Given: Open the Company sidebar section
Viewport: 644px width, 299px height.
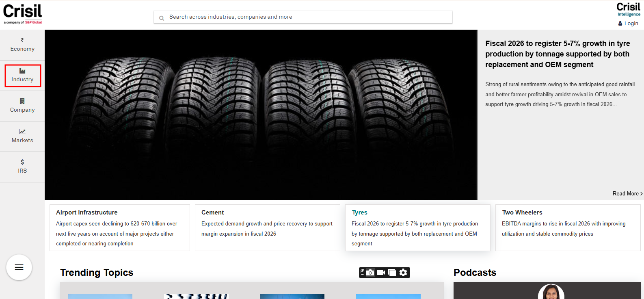Looking at the screenshot, I should point(22,106).
